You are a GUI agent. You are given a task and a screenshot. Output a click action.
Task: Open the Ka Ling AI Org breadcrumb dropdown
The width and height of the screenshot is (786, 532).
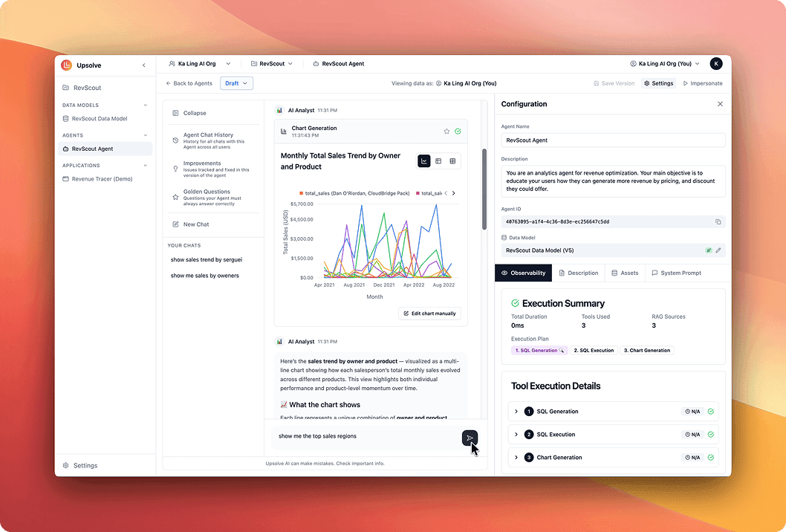tap(200, 64)
